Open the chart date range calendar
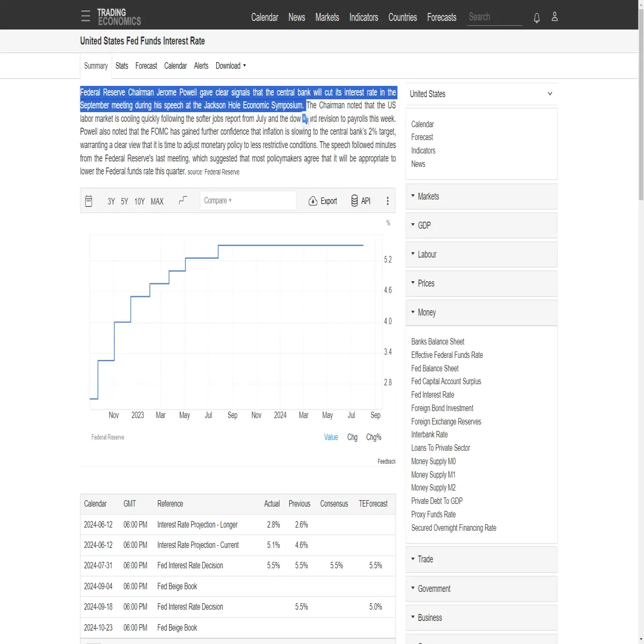This screenshot has height=644, width=644. (89, 201)
